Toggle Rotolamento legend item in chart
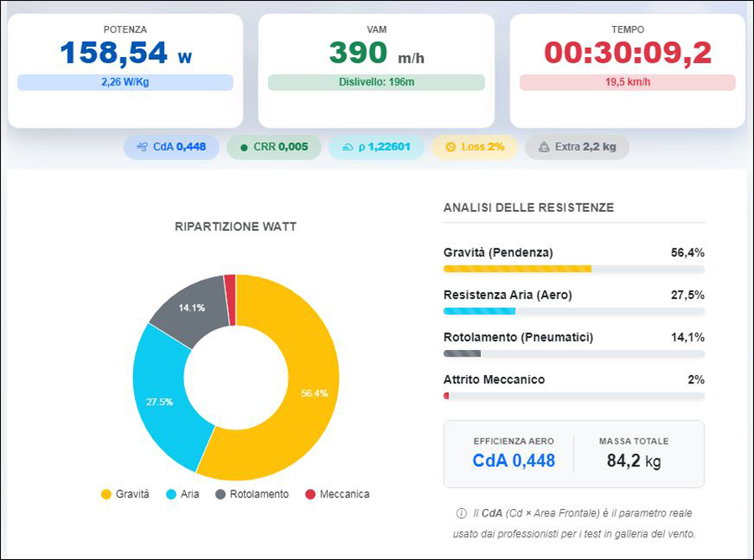This screenshot has height=560, width=754. pyautogui.click(x=252, y=494)
